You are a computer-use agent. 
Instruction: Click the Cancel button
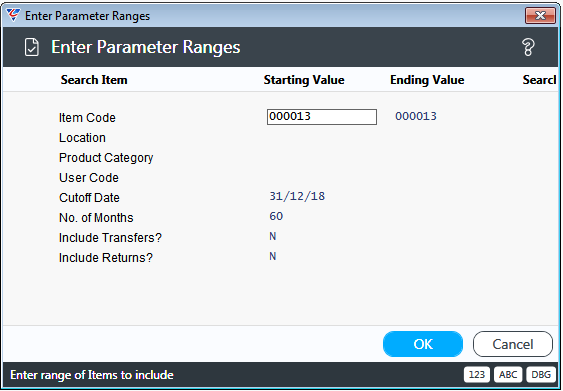[513, 344]
